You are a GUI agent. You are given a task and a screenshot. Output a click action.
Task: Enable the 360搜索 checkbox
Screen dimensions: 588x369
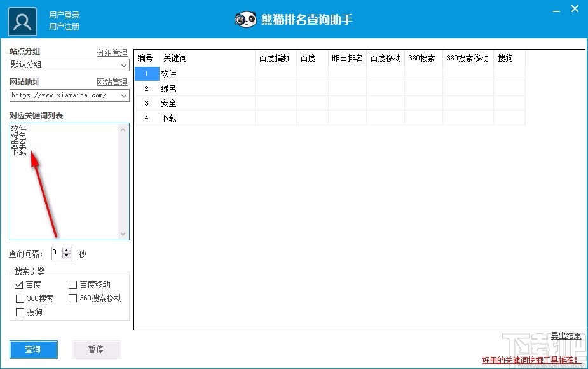[x=20, y=298]
